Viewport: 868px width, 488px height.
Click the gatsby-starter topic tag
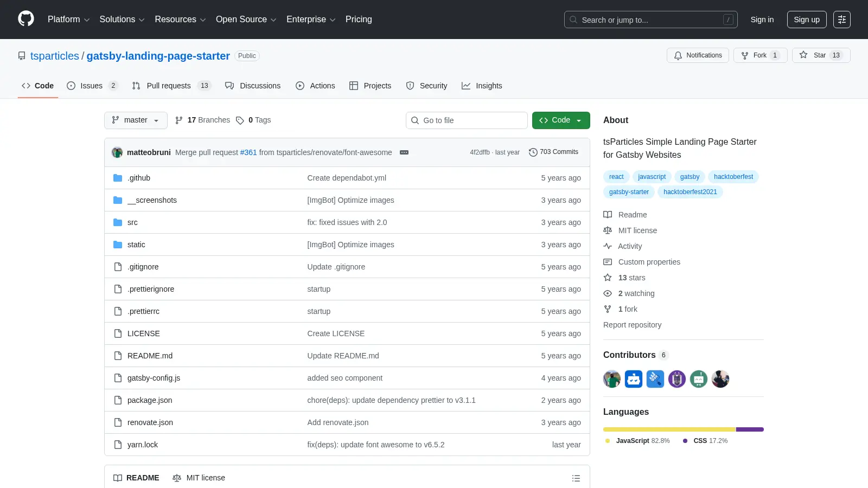click(x=629, y=192)
